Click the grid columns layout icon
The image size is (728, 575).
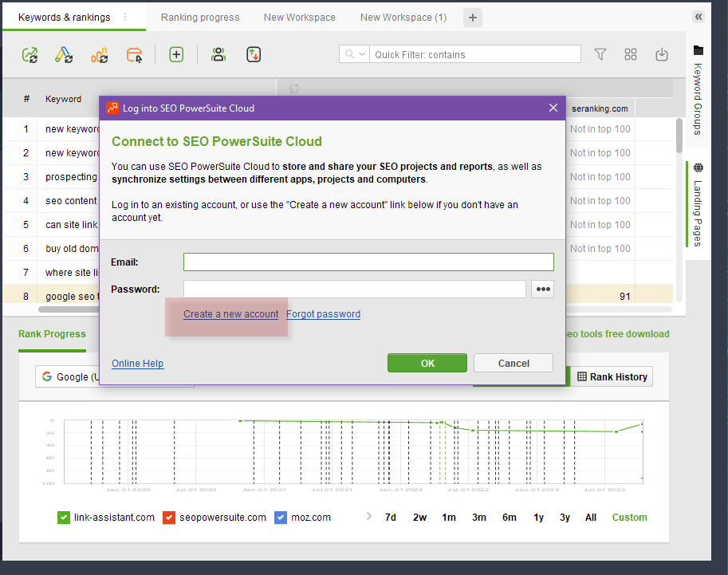point(631,55)
